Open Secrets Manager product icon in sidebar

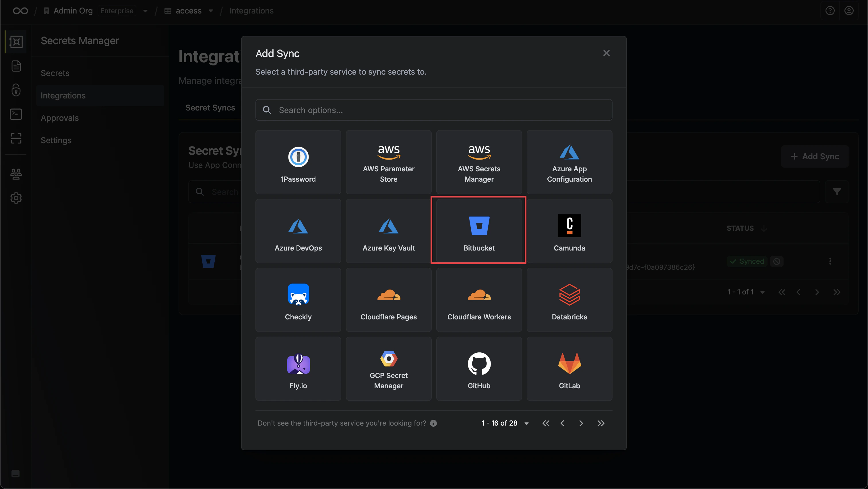click(16, 42)
